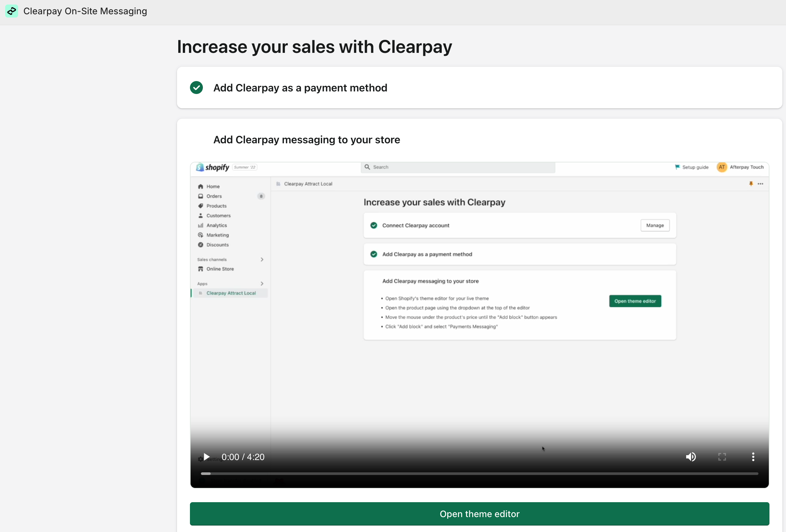
Task: Expand the Sales channels chevron
Action: pyautogui.click(x=262, y=259)
